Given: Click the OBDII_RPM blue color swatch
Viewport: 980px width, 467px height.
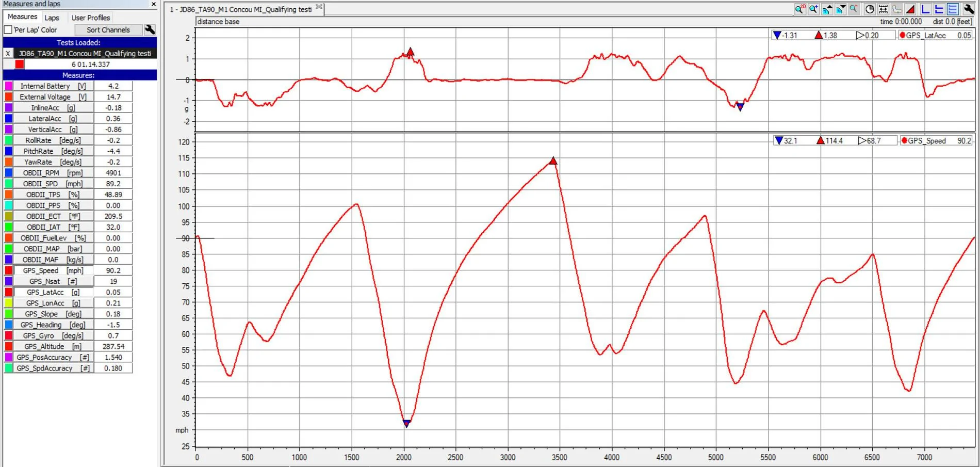Looking at the screenshot, I should coord(9,173).
